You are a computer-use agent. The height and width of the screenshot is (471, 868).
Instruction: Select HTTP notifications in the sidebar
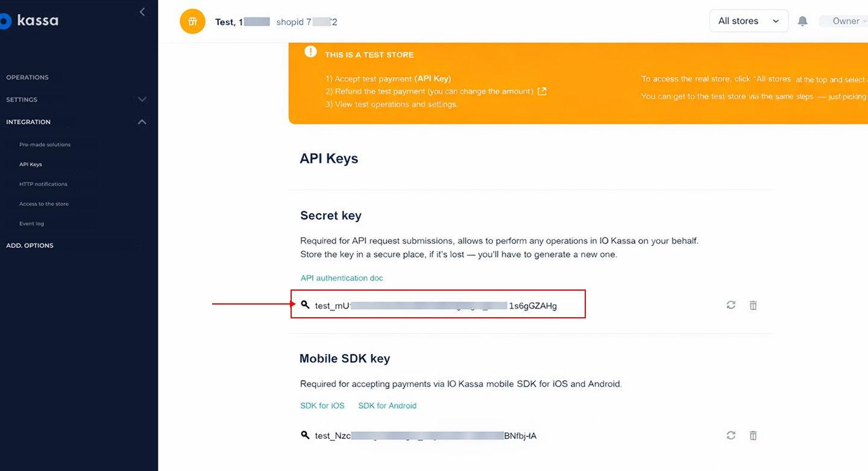[43, 184]
